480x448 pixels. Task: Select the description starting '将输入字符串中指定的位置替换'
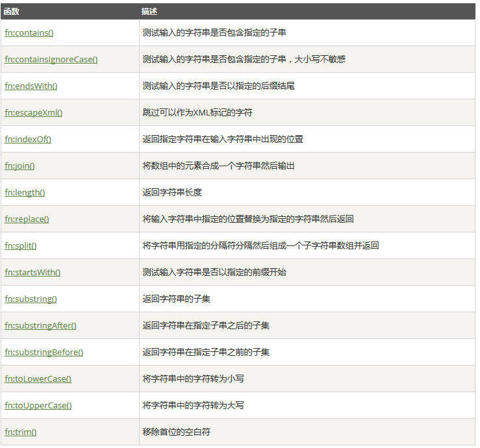[x=248, y=219]
